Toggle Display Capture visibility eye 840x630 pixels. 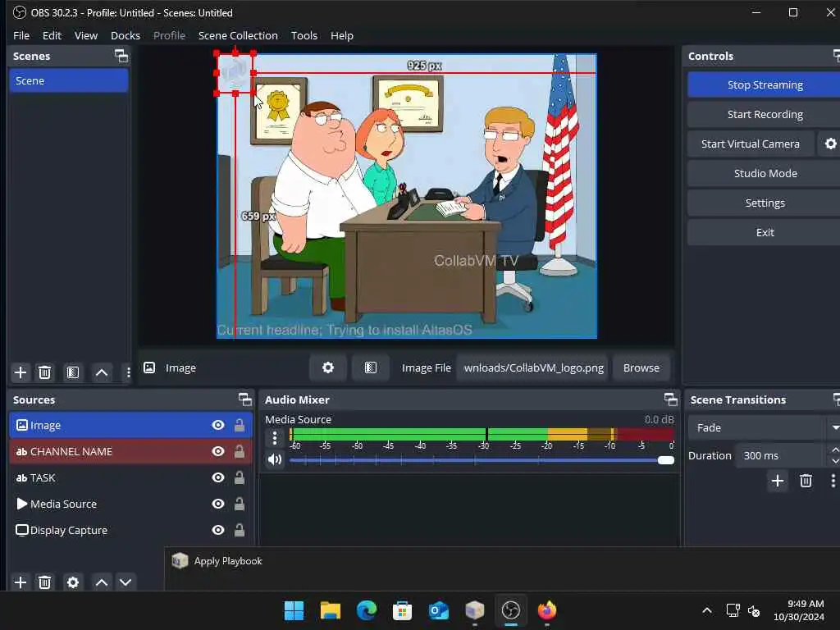point(218,530)
